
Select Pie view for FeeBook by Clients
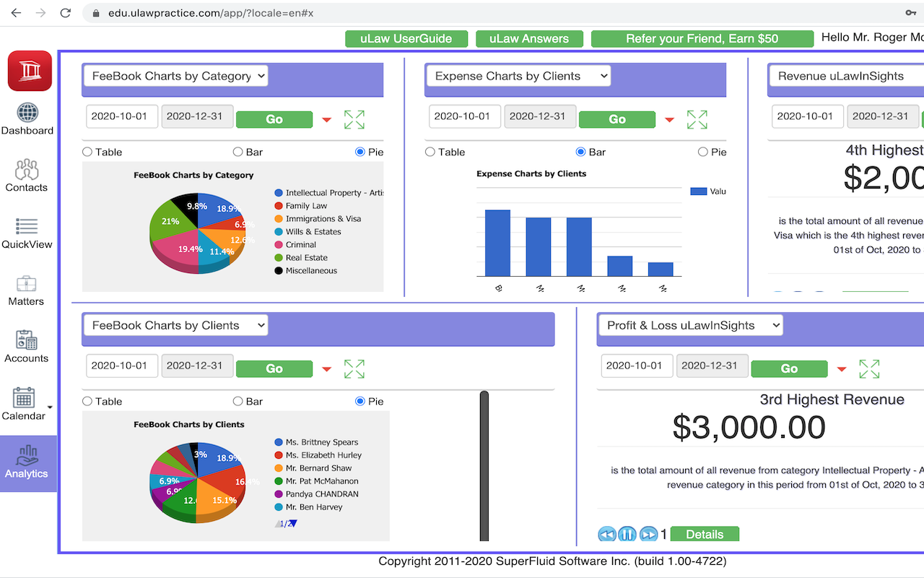coord(360,401)
